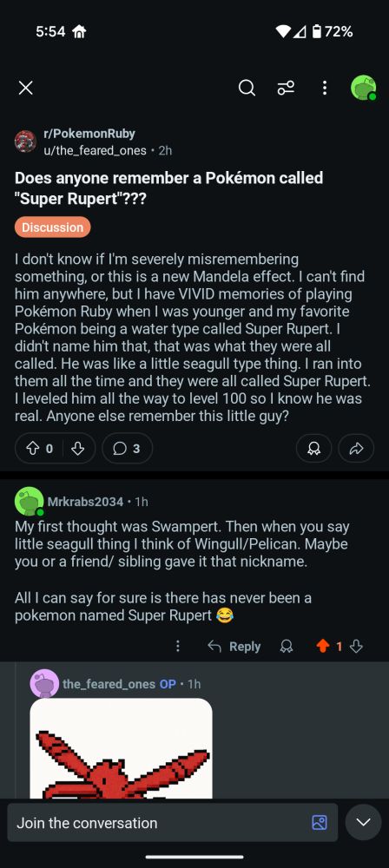Open Mrkrabs2034 comment's three-dot options
Screen dimensions: 389x868
[x=178, y=646]
